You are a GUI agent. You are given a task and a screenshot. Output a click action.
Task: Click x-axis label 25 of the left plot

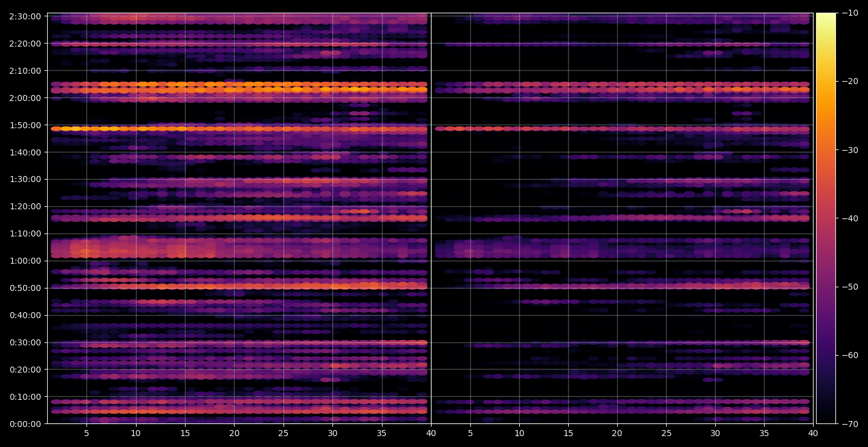(x=283, y=433)
